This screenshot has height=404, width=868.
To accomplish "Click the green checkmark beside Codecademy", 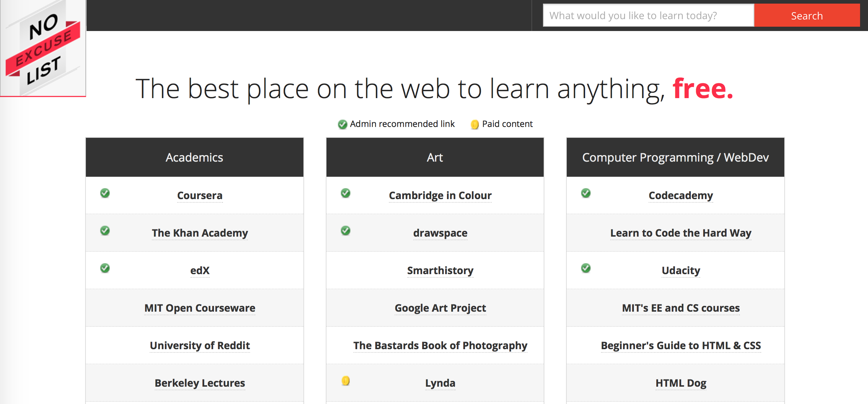I will click(586, 193).
